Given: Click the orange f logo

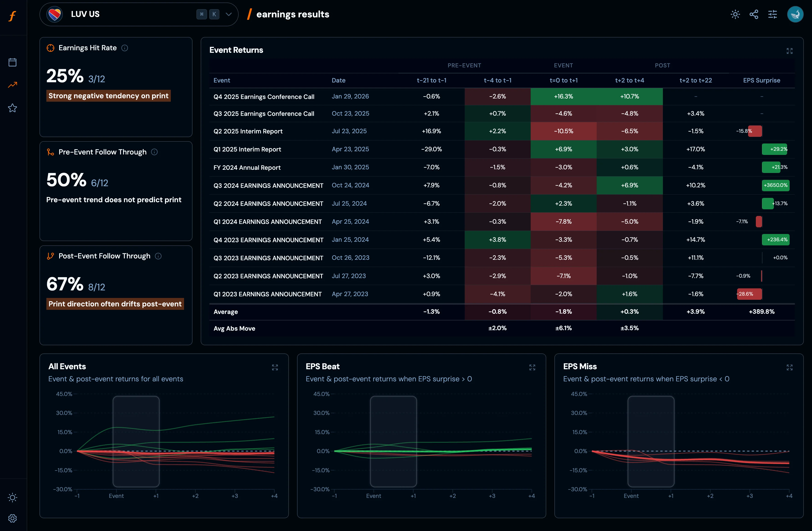Looking at the screenshot, I should [13, 16].
